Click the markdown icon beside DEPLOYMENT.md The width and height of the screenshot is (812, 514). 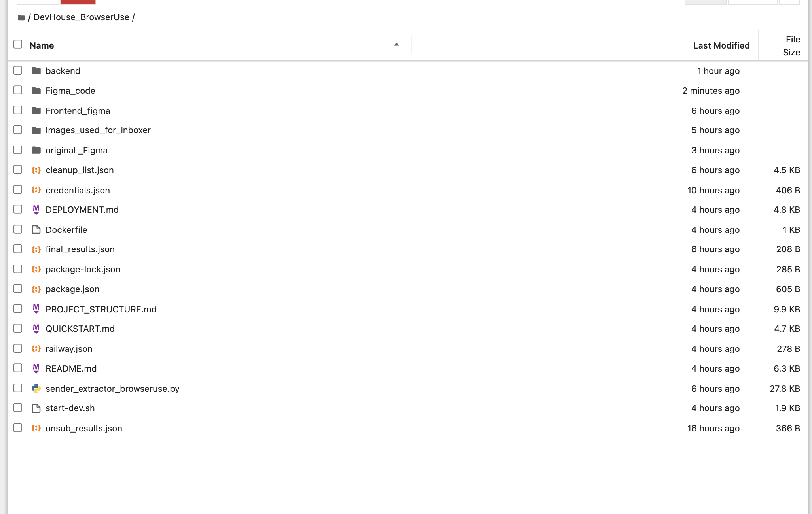[x=36, y=210]
